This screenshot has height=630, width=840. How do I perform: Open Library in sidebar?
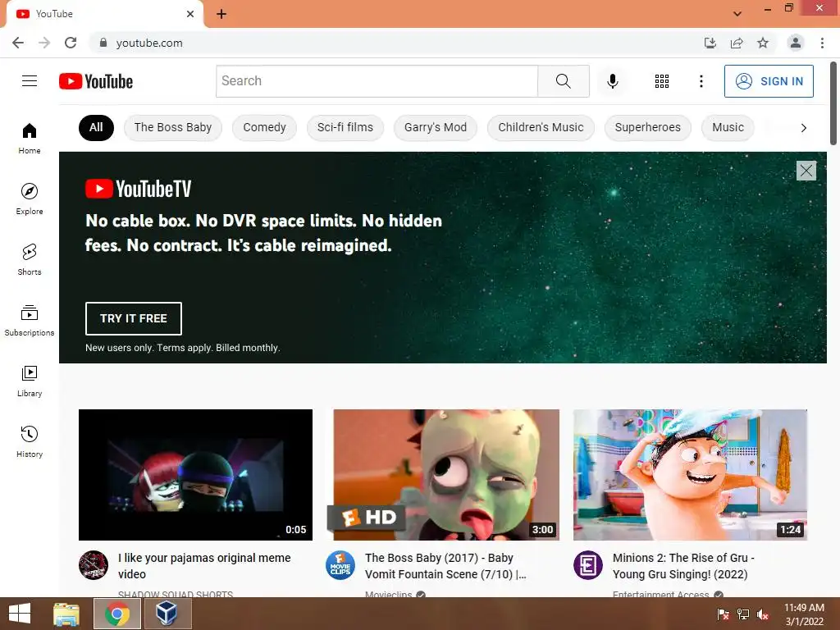tap(30, 381)
